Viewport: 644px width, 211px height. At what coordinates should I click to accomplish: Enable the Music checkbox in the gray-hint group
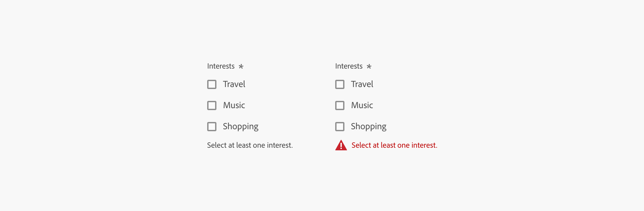tap(212, 105)
